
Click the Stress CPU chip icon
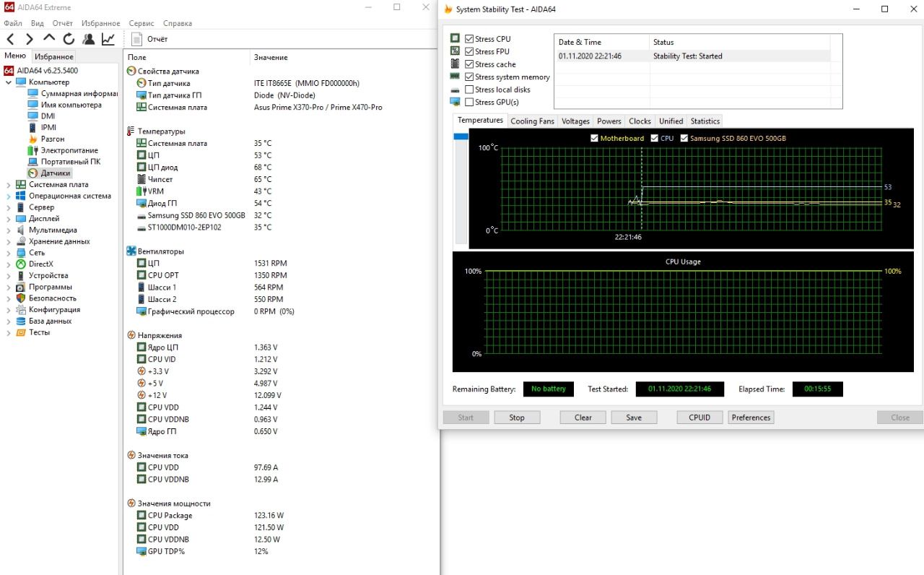coord(456,38)
